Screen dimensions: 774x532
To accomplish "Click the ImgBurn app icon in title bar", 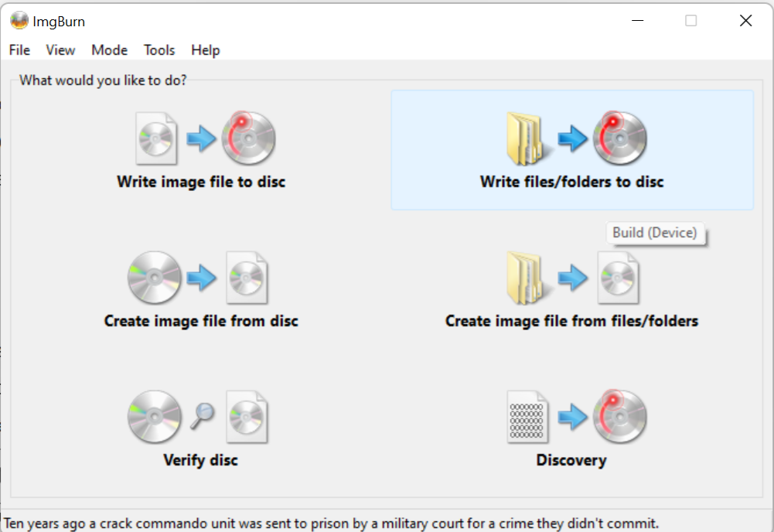I will click(19, 21).
